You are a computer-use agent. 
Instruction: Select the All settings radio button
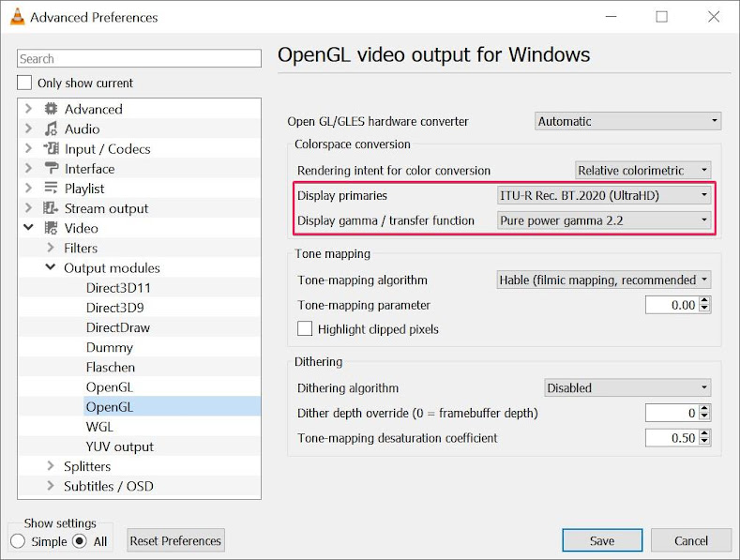coord(80,541)
